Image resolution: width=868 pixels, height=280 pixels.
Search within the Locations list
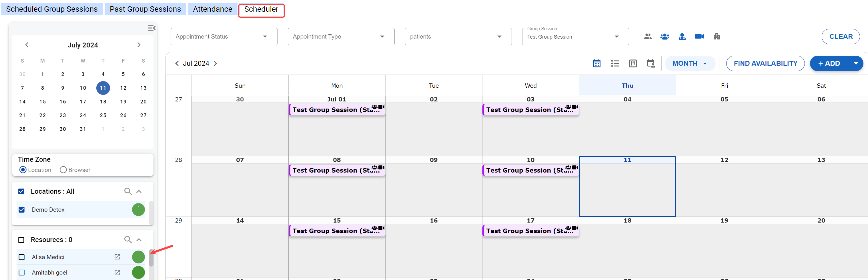tap(128, 191)
